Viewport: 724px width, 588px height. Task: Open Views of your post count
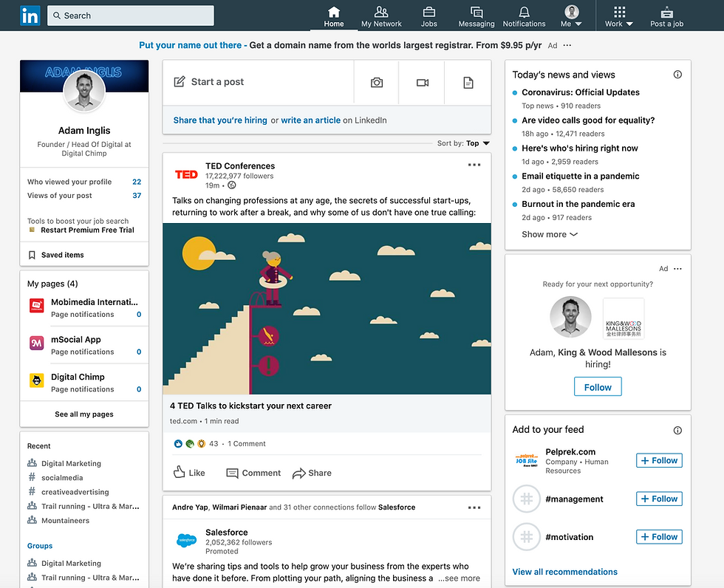point(137,195)
